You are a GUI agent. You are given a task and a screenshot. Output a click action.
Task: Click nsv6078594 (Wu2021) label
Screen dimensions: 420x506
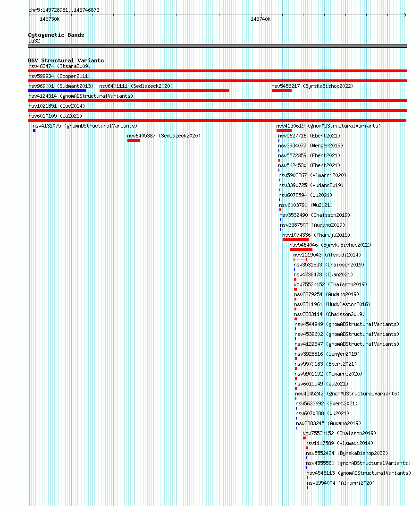(x=305, y=195)
